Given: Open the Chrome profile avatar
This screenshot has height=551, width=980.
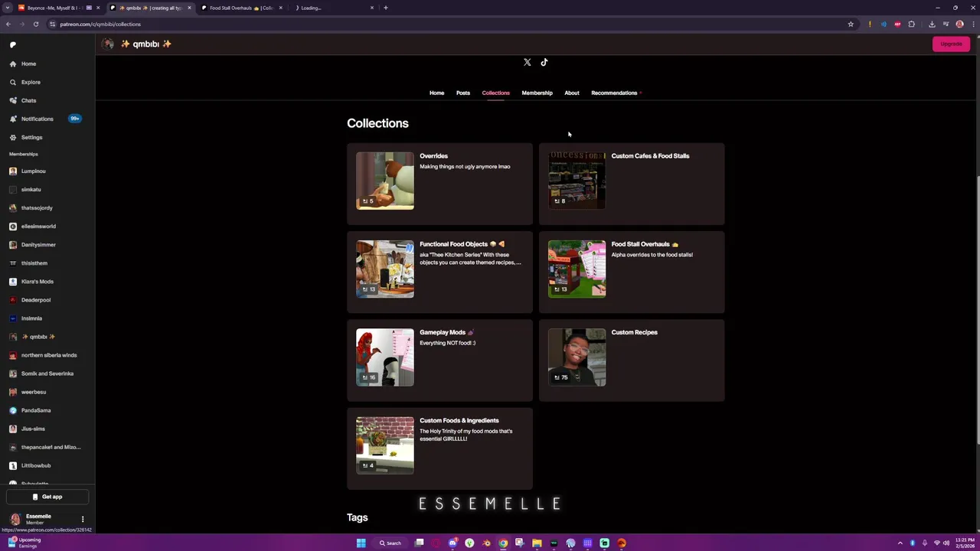Looking at the screenshot, I should [959, 24].
